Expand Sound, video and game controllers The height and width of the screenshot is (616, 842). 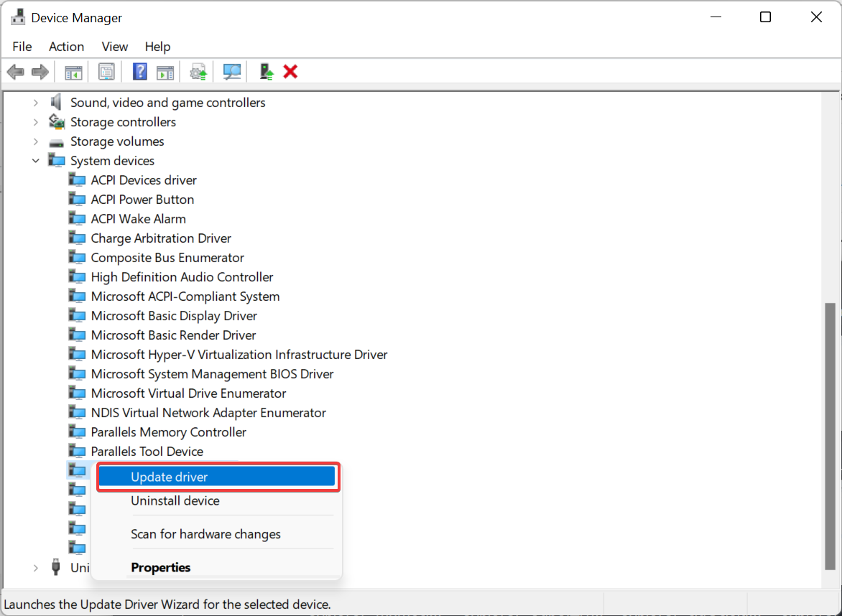coord(36,103)
